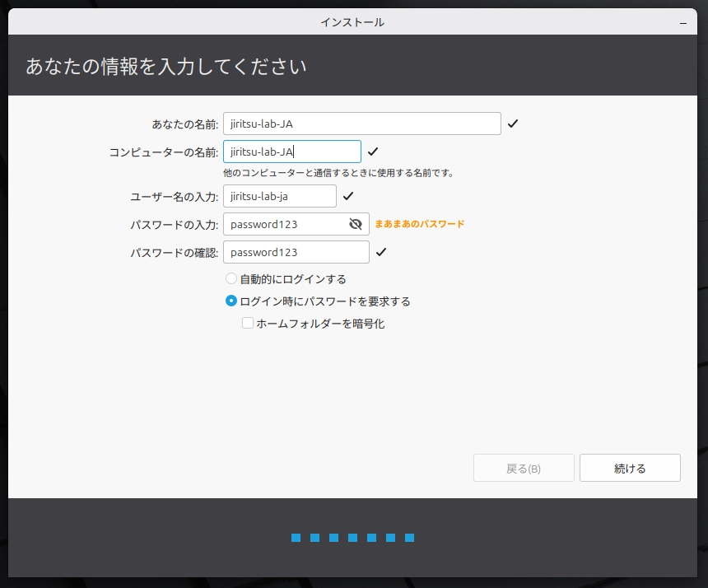This screenshot has height=588, width=708.
Task: Enable ホームフォルダーを暗号化 checkbox
Action: pos(248,324)
